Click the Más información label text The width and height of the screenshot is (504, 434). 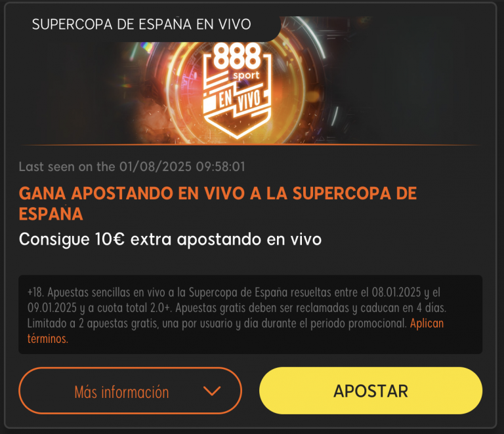click(x=121, y=392)
